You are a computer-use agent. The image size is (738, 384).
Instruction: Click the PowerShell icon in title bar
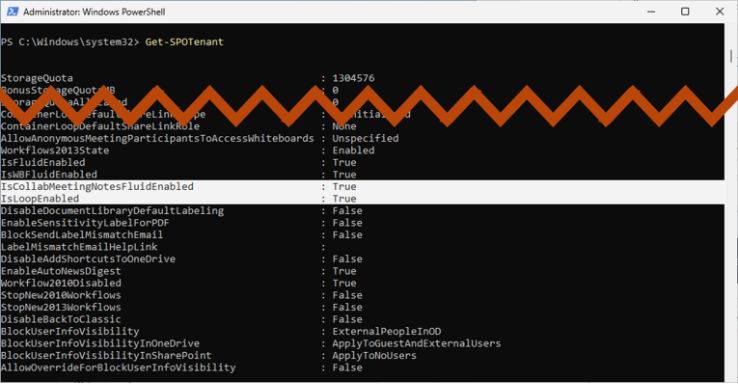pos(12,11)
